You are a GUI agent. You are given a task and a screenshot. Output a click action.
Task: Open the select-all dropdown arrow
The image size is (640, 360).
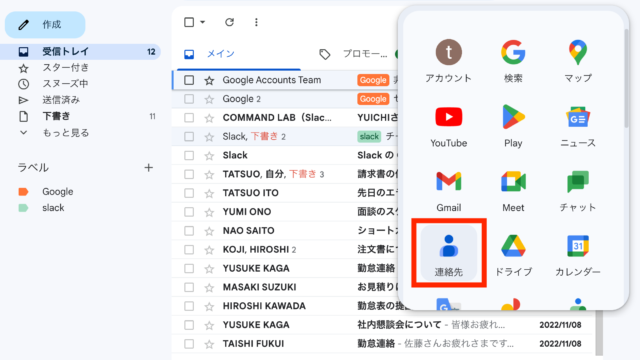202,22
